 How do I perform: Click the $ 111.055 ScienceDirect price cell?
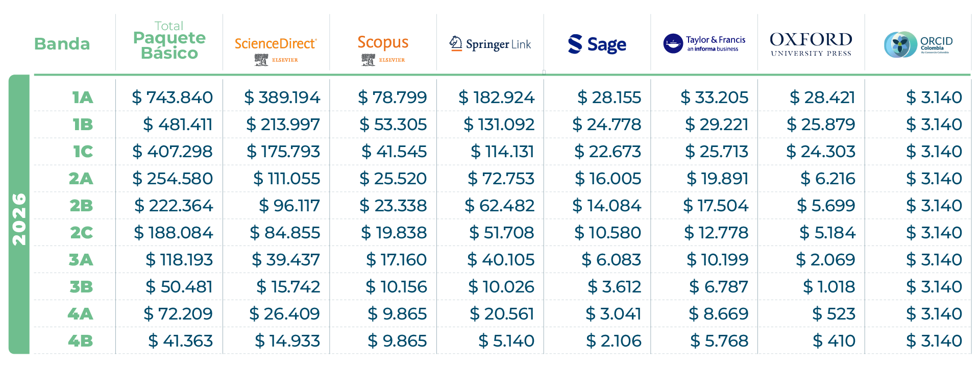[286, 178]
